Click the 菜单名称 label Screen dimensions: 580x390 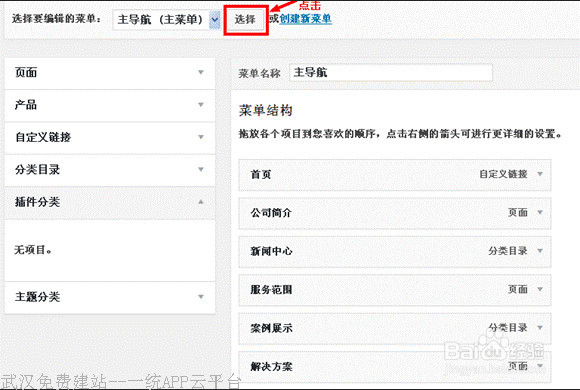click(x=259, y=73)
